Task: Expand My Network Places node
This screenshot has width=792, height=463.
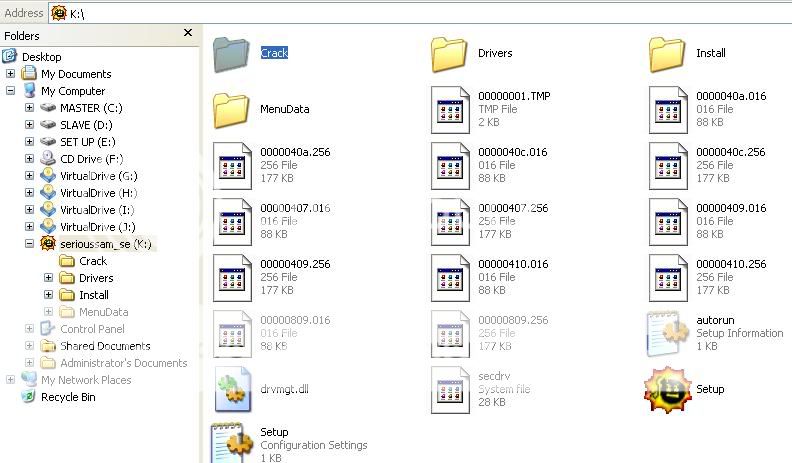Action: coord(10,380)
